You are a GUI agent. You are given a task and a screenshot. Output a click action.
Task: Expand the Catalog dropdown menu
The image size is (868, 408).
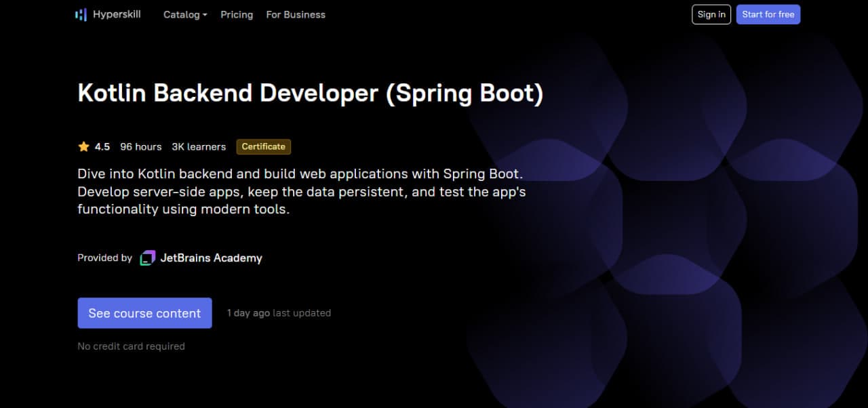(x=185, y=14)
